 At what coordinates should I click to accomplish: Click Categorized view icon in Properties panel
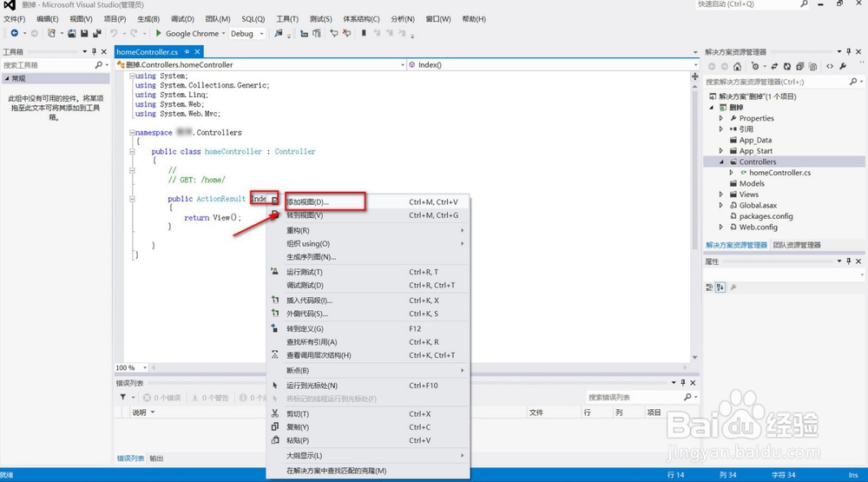click(709, 287)
